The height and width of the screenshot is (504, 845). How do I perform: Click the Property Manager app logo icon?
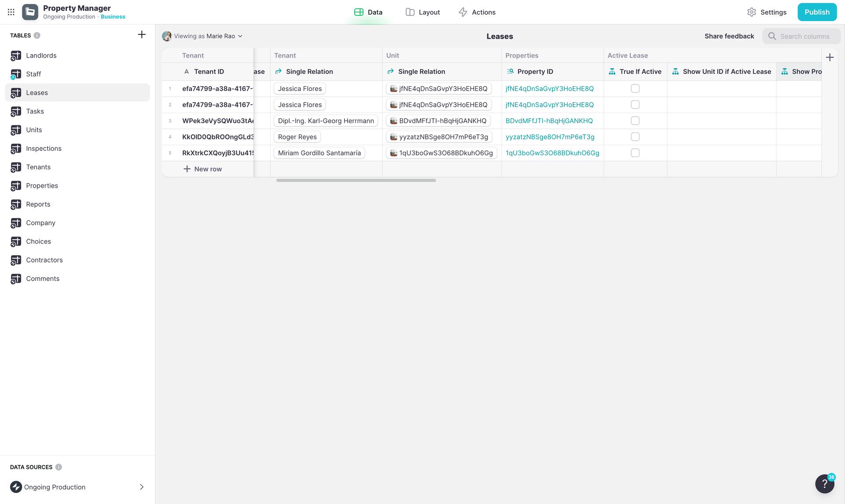coord(30,12)
